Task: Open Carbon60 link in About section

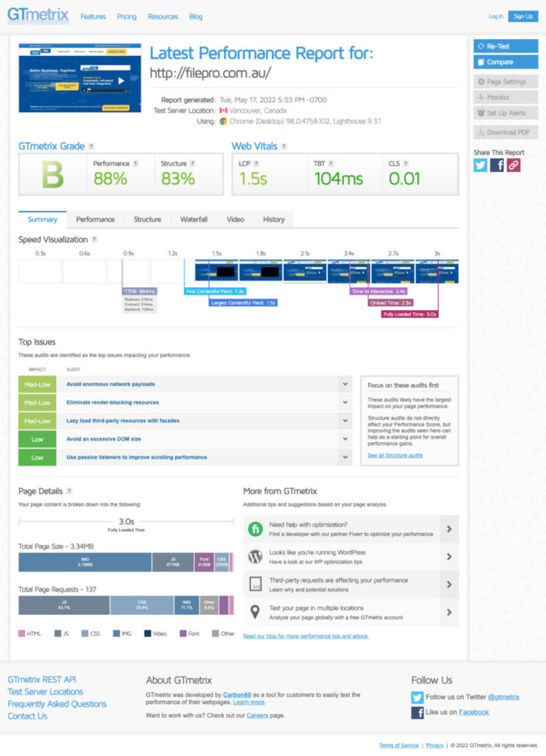Action: (237, 695)
